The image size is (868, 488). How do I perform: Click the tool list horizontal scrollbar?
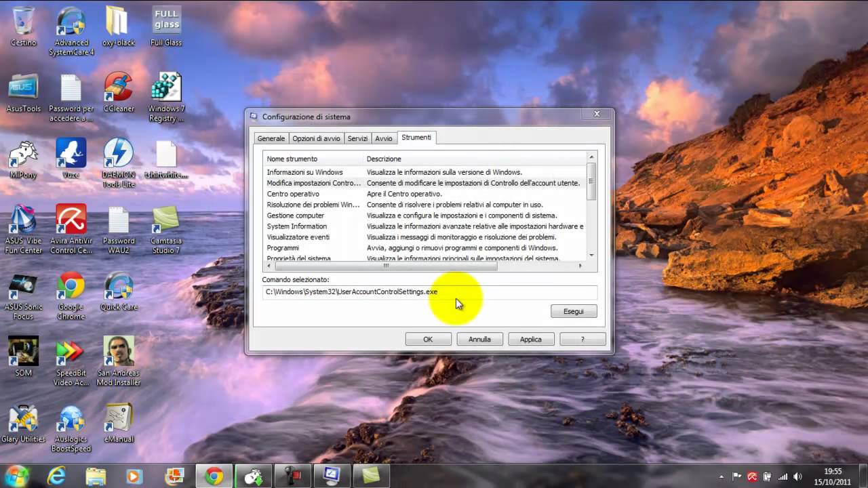(385, 266)
